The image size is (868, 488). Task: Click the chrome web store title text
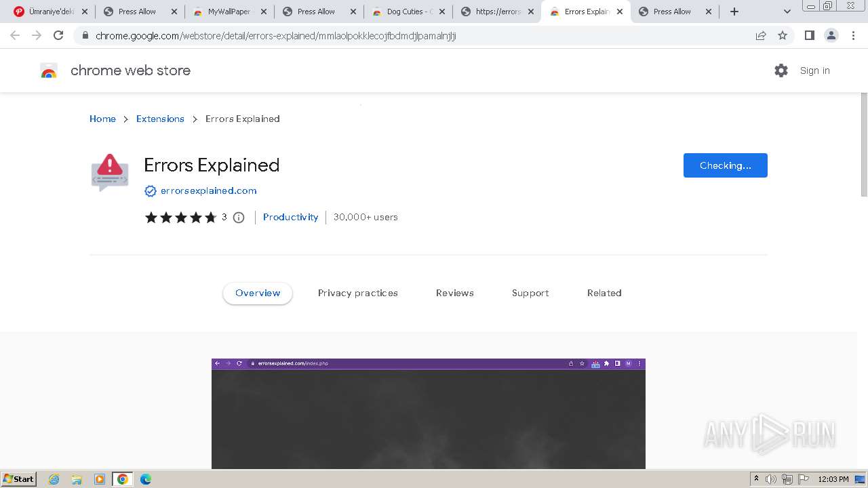tap(130, 70)
